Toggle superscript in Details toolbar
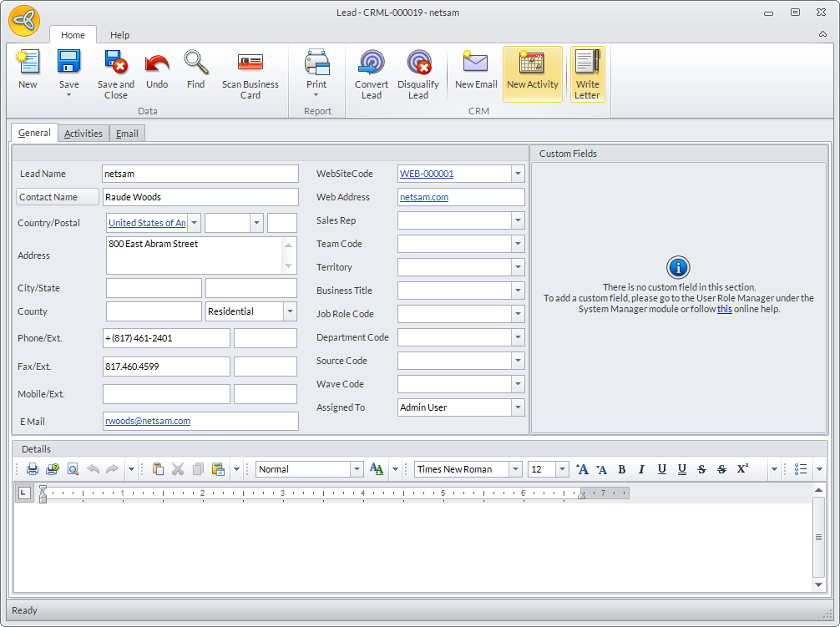Image resolution: width=840 pixels, height=627 pixels. (x=742, y=469)
